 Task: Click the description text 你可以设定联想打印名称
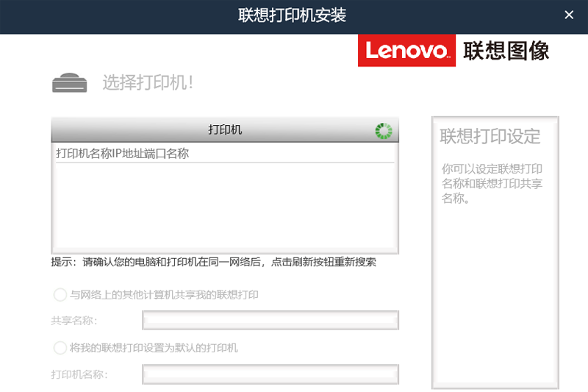(x=492, y=183)
